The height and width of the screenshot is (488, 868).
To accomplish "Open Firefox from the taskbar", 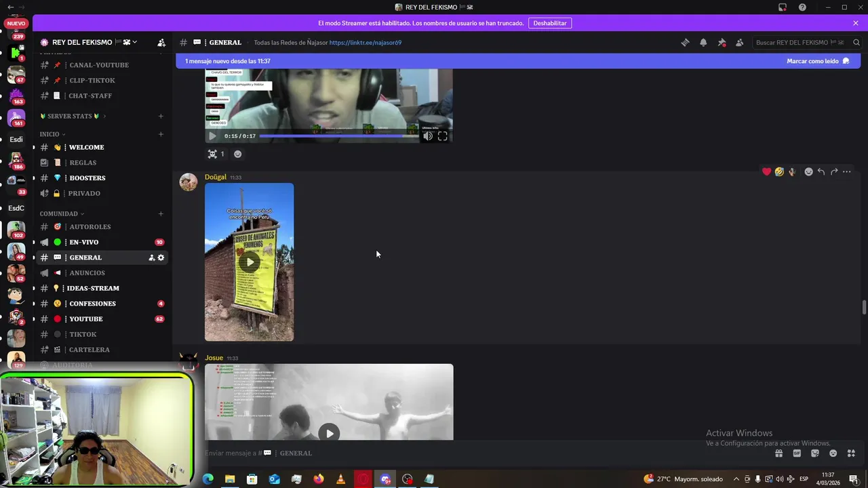I will pos(319,479).
